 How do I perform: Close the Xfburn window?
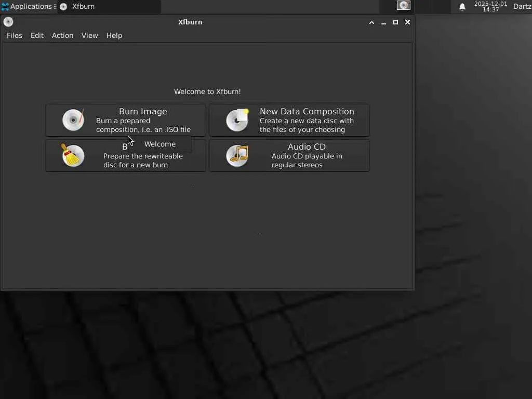tap(407, 22)
